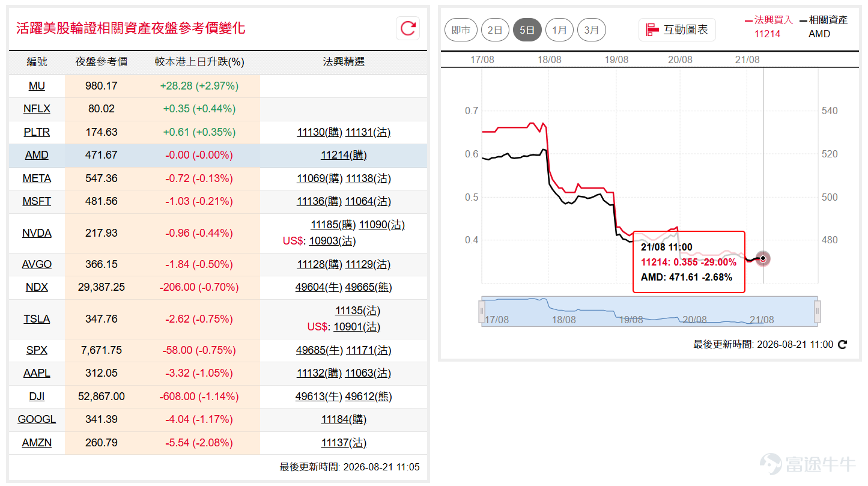The image size is (868, 486).
Task: Switch chart to 即市 intraday view
Action: [461, 29]
